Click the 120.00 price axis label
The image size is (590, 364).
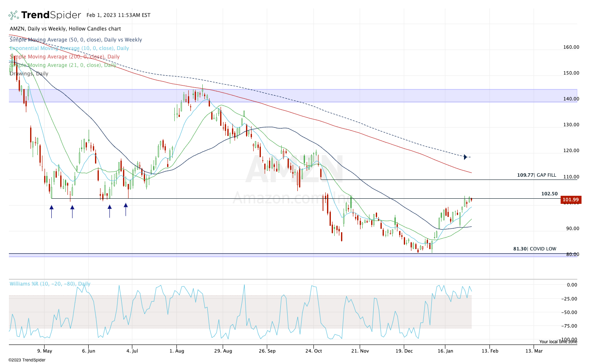click(x=570, y=150)
